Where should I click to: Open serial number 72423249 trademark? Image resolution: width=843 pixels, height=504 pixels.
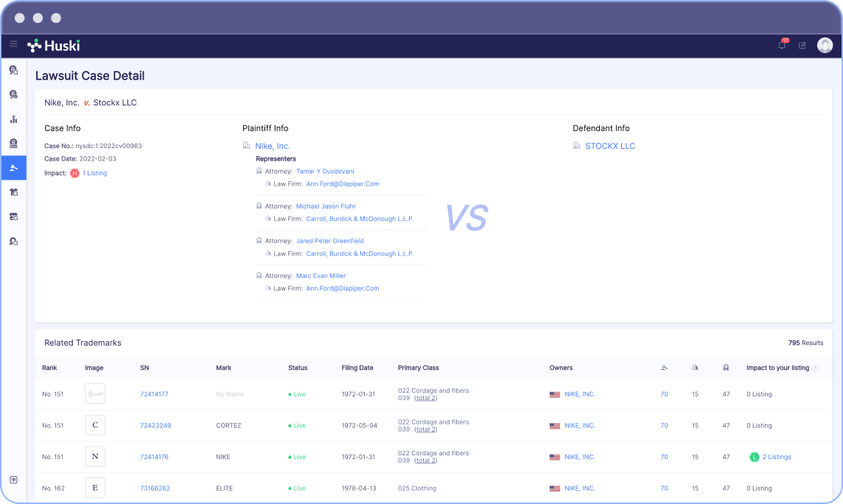(x=155, y=426)
